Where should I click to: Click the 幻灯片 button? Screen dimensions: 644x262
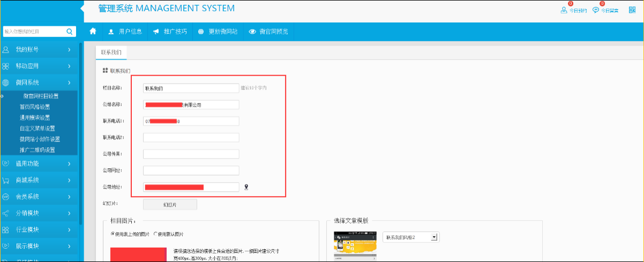pos(170,204)
